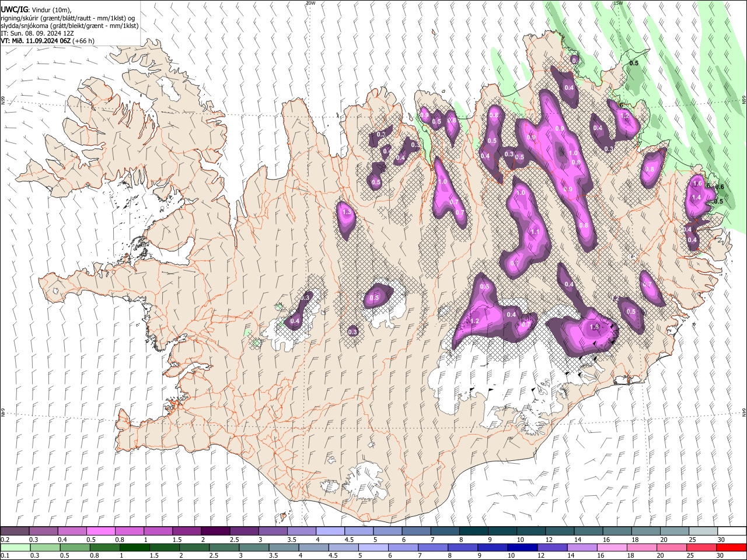Select the pale pink 16 swatch in lower scale
The height and width of the screenshot is (560, 747).
pos(612,547)
